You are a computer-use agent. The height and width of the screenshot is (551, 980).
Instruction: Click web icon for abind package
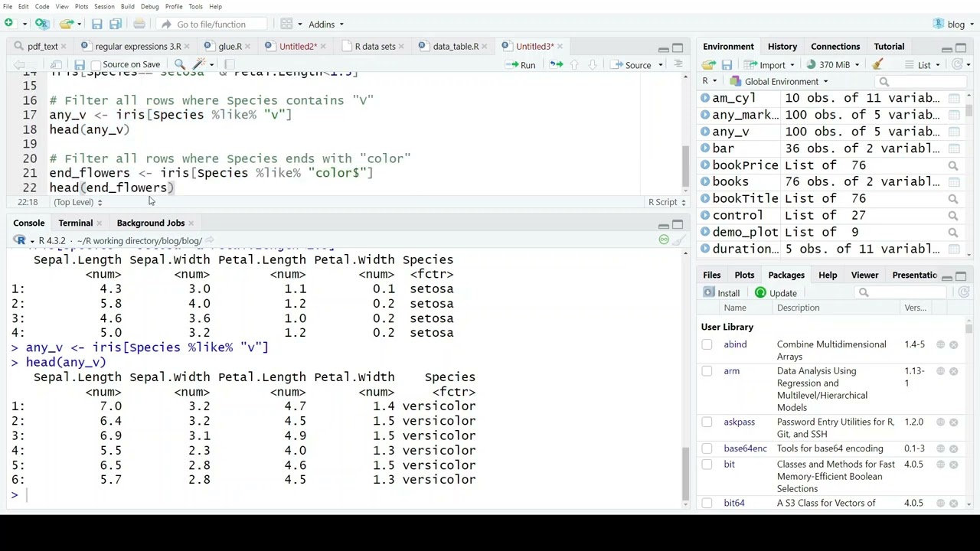(941, 344)
